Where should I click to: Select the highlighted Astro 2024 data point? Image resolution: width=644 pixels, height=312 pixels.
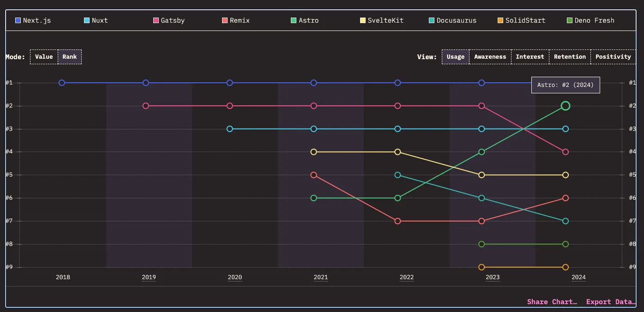pos(566,106)
